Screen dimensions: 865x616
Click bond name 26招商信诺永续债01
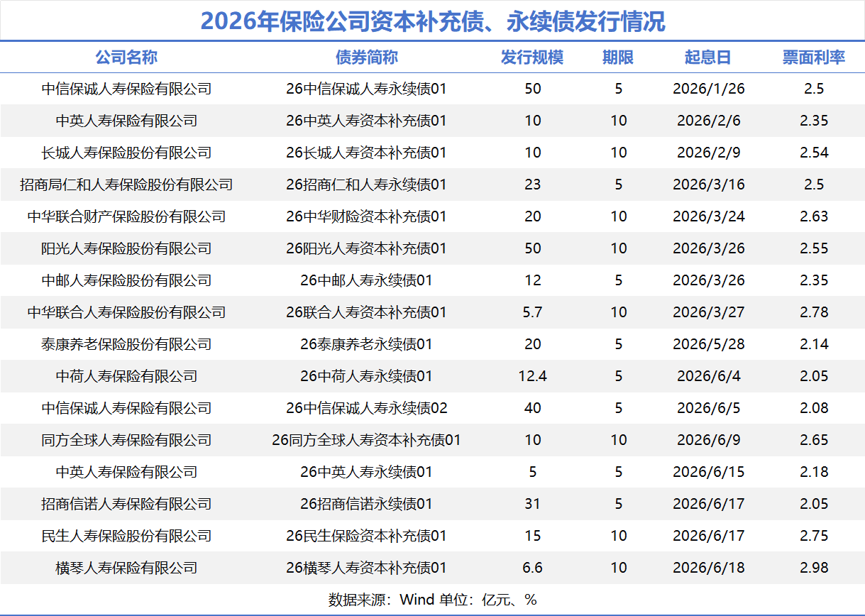pos(366,504)
